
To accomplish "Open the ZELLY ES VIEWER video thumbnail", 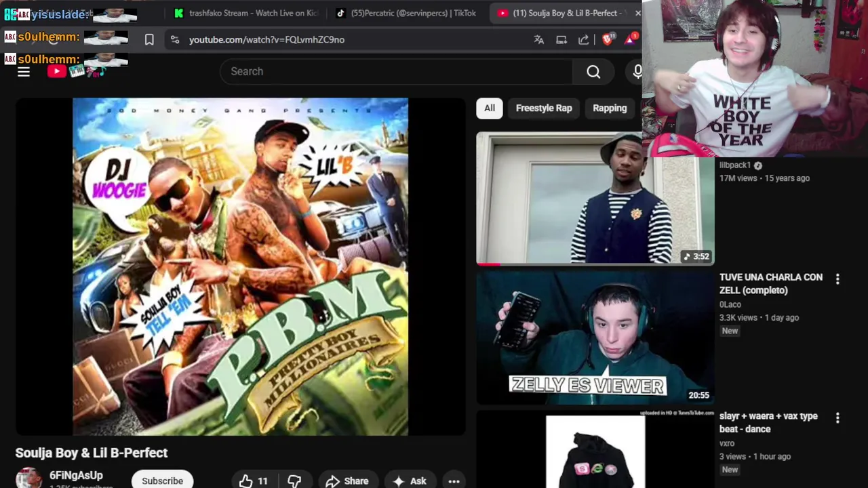I will click(595, 338).
